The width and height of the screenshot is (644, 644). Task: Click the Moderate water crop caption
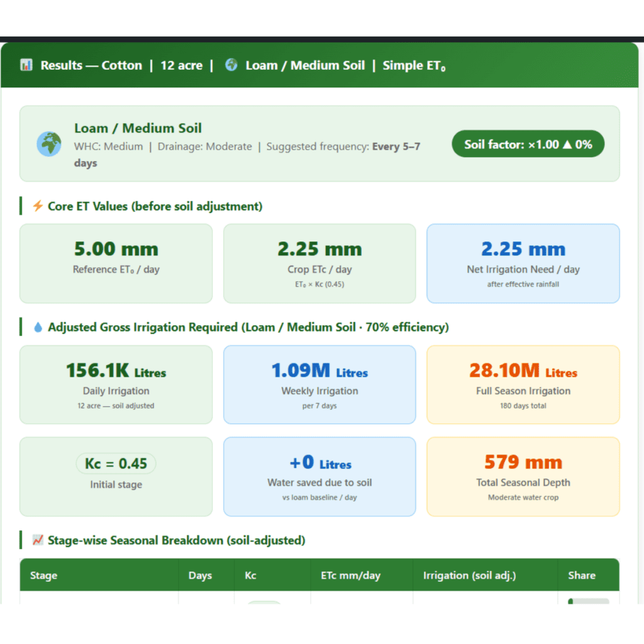coord(523,497)
